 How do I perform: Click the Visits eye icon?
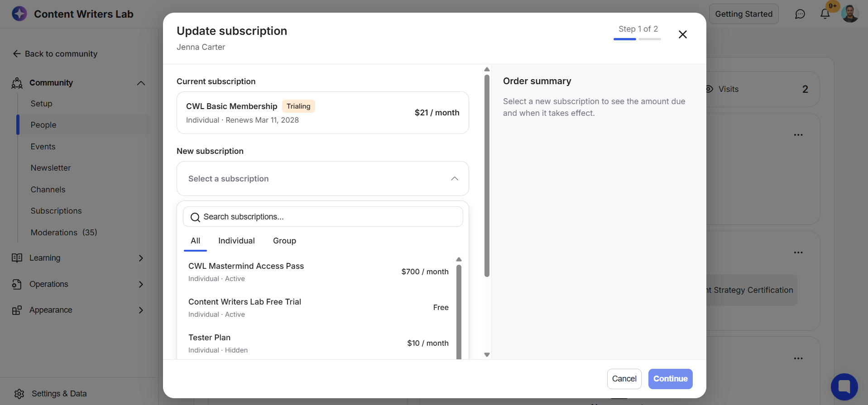(709, 89)
